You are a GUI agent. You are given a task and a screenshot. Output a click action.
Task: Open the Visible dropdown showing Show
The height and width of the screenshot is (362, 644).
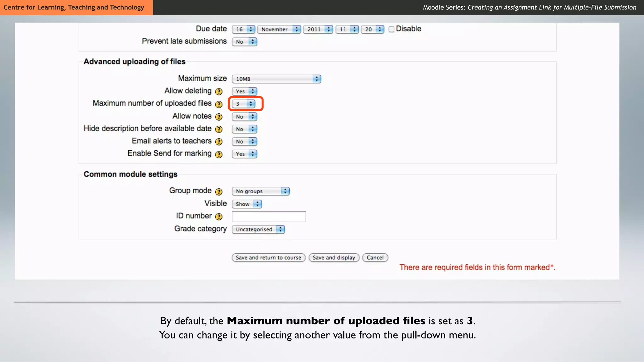click(x=247, y=204)
